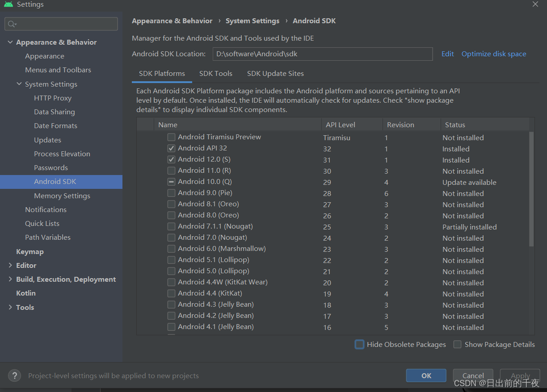This screenshot has height=392, width=547.
Task: Click 'Update available' status text
Action: tap(469, 182)
